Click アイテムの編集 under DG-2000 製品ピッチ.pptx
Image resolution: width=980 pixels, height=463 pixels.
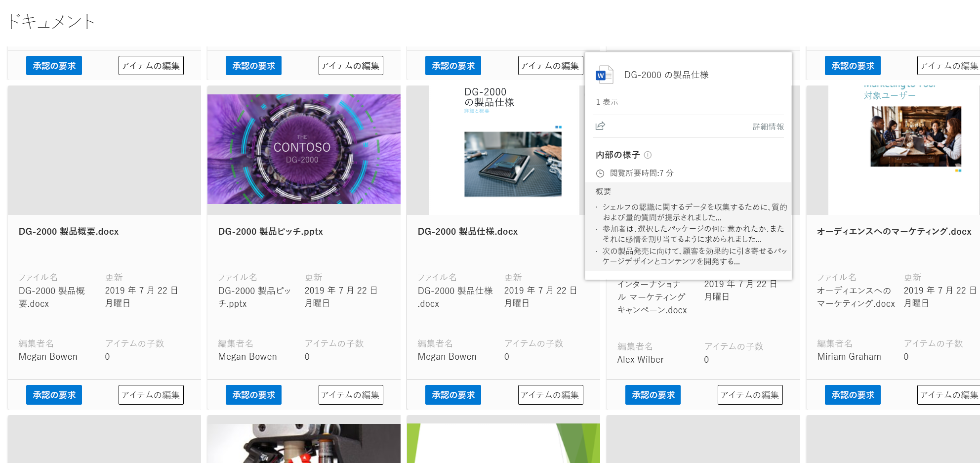(x=351, y=395)
